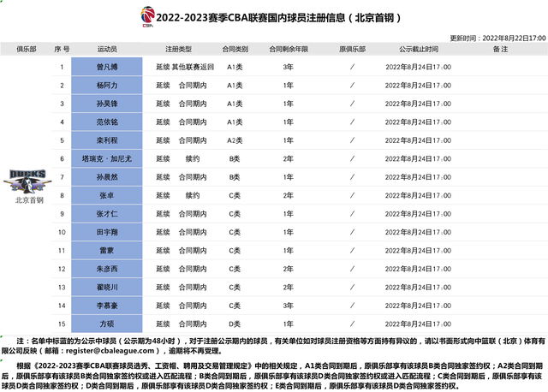548x392 pixels.
Task: Click the 3年 remaining years in 曾凡博's row
Action: pos(289,67)
